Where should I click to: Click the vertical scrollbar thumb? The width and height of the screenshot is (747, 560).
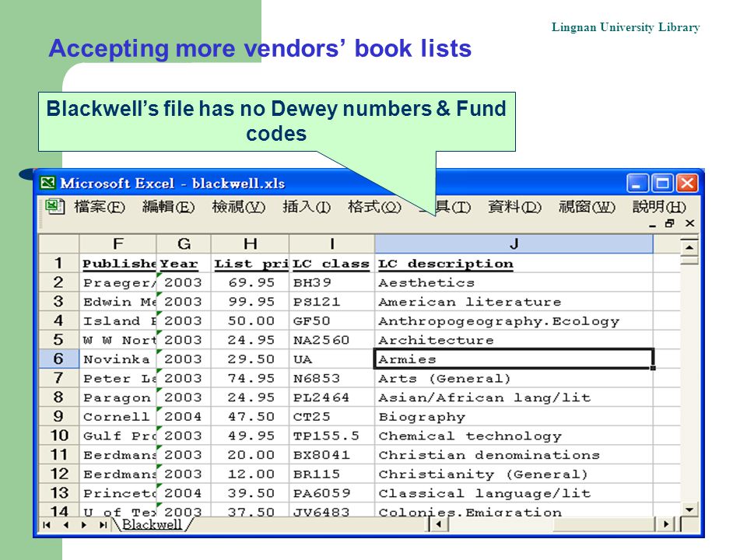tap(689, 260)
